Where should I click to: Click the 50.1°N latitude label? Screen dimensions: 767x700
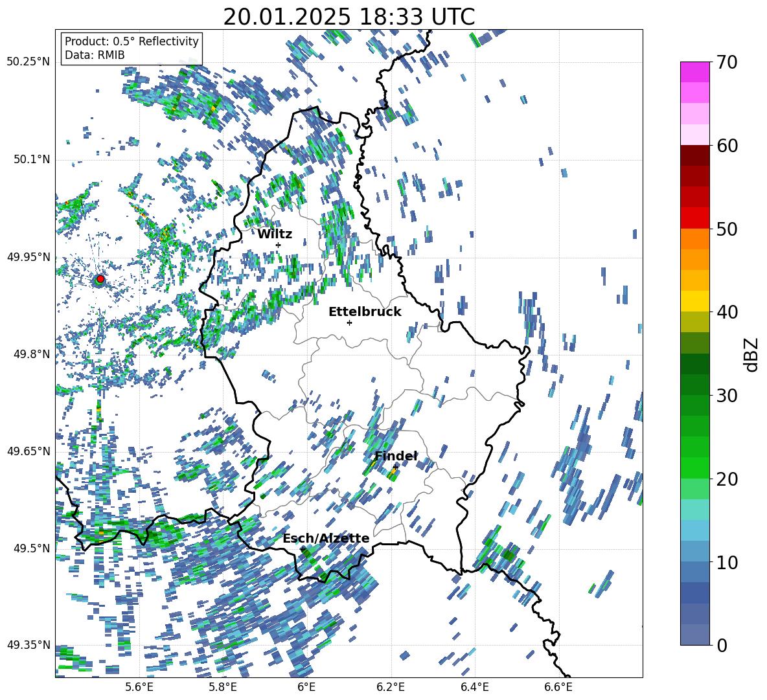[31, 160]
